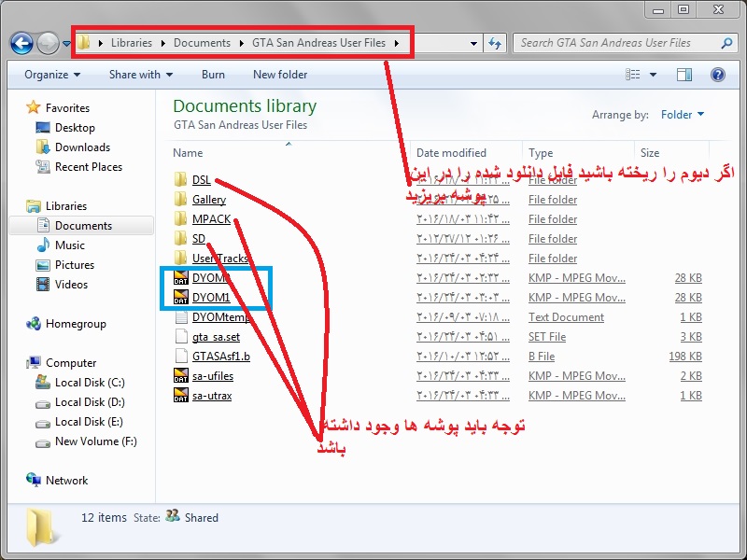Open Help with the question mark icon
This screenshot has height=560, width=747.
click(718, 75)
